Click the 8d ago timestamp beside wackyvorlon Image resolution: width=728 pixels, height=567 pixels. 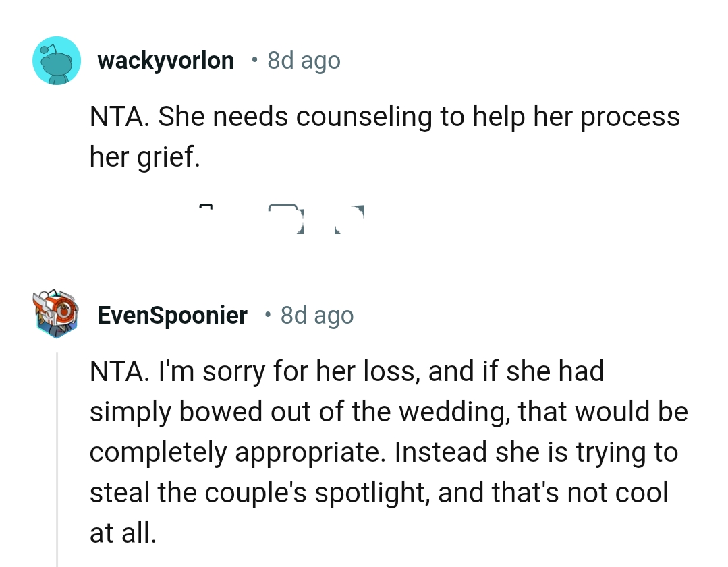[304, 61]
